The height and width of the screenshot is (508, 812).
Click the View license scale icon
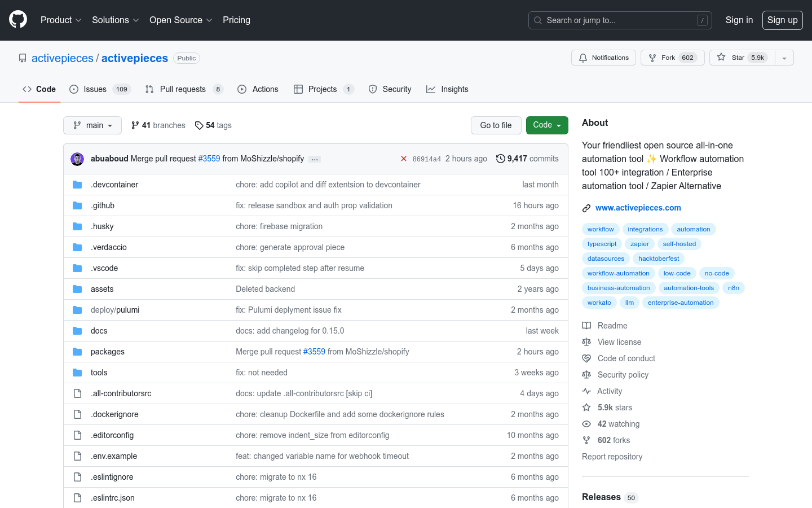(x=586, y=342)
